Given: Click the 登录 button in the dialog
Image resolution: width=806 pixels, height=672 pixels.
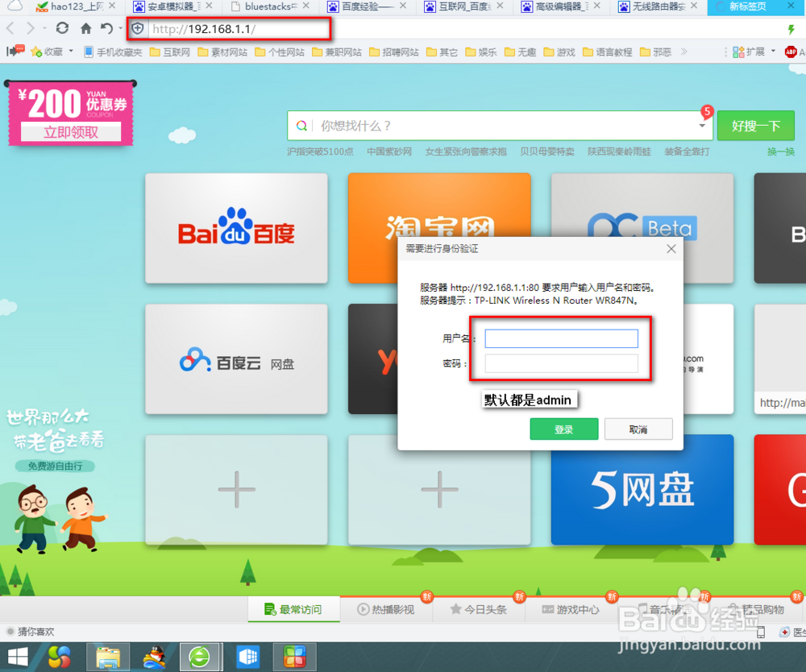Looking at the screenshot, I should point(563,429).
